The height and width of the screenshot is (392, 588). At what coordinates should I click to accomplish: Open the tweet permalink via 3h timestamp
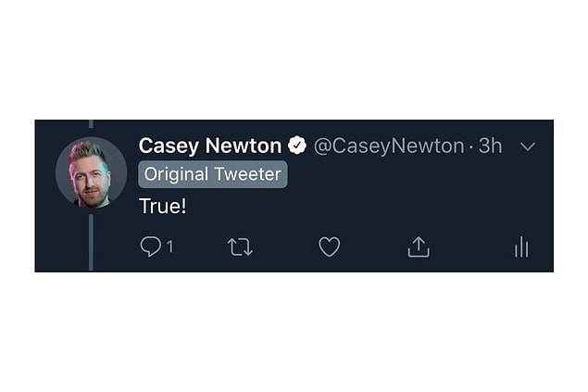click(x=490, y=145)
